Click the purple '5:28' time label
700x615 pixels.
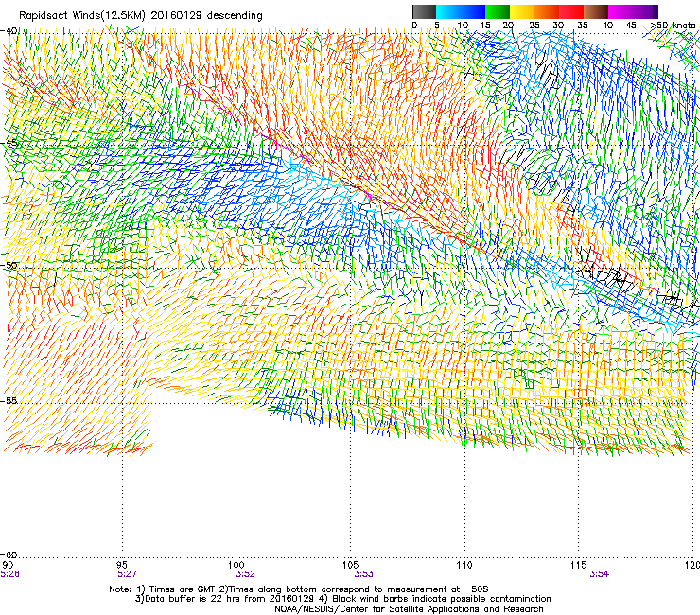(x=9, y=574)
